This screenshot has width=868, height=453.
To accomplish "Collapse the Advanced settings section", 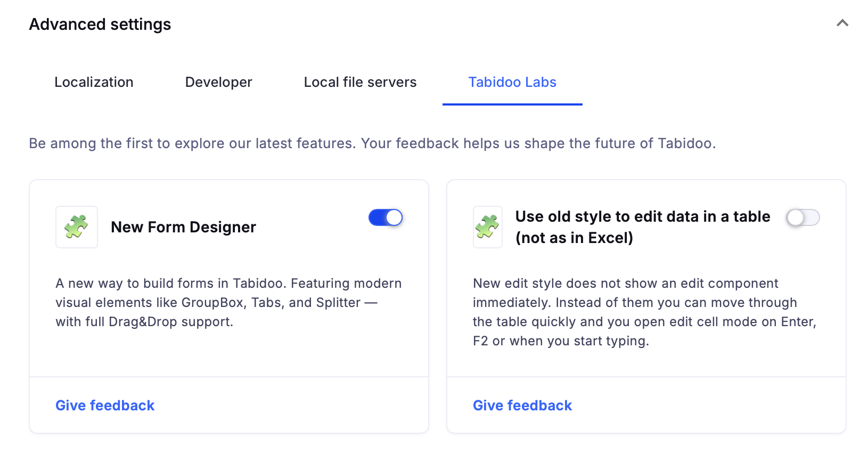I will 842,23.
